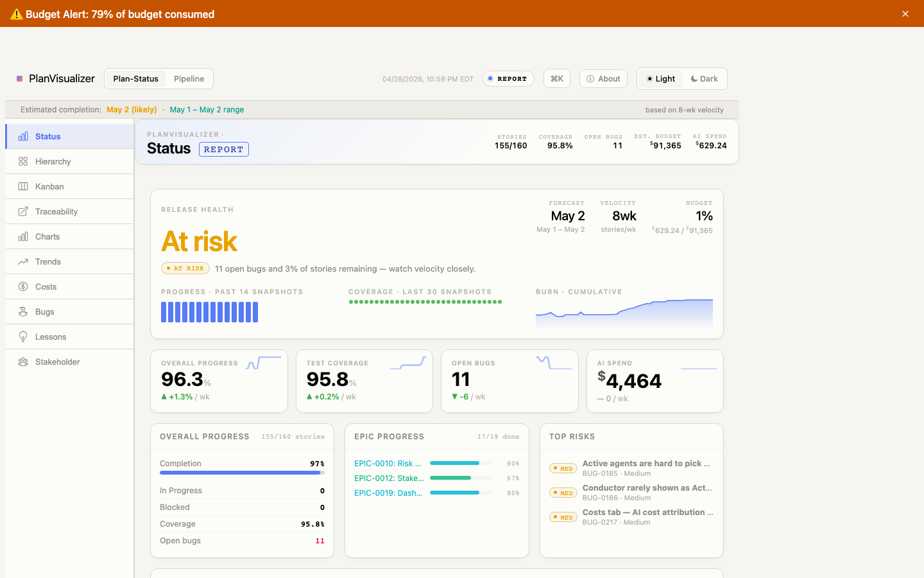The height and width of the screenshot is (578, 924).
Task: Click the Completion 97% progress bar
Action: pyautogui.click(x=242, y=473)
